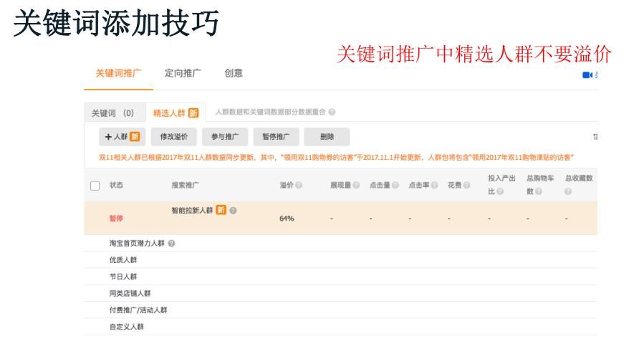Click the + 人群 add button
The image size is (644, 339).
coord(122,137)
